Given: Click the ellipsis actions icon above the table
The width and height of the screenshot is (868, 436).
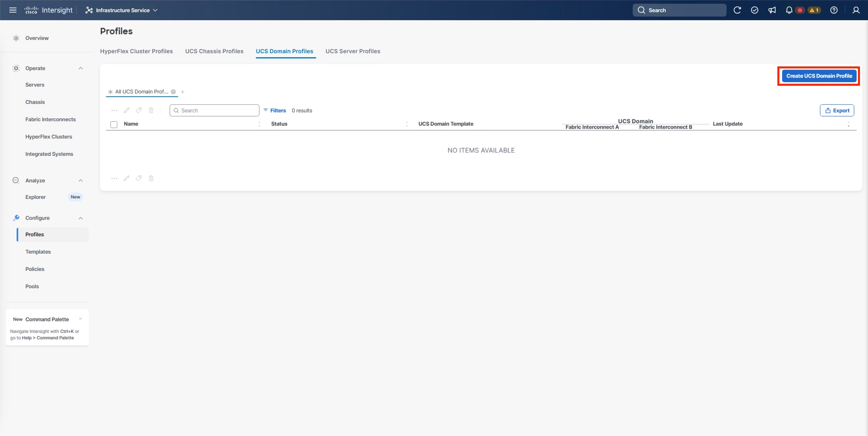Looking at the screenshot, I should click(114, 110).
